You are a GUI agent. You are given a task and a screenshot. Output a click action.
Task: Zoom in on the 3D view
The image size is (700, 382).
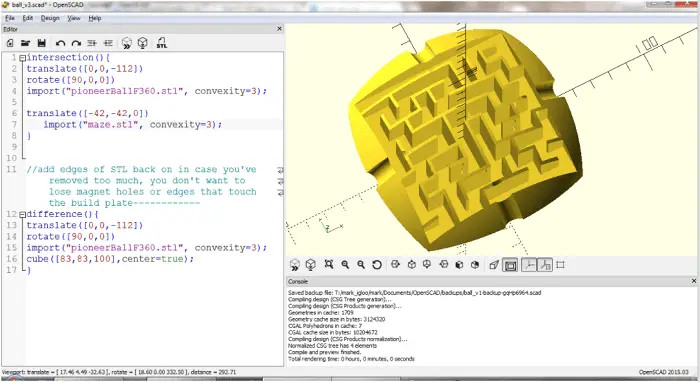point(345,265)
